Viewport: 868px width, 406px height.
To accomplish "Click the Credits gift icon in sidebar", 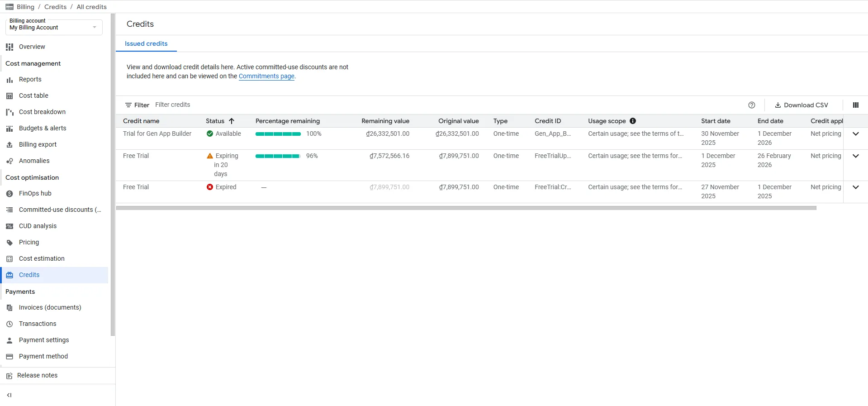I will pyautogui.click(x=9, y=275).
